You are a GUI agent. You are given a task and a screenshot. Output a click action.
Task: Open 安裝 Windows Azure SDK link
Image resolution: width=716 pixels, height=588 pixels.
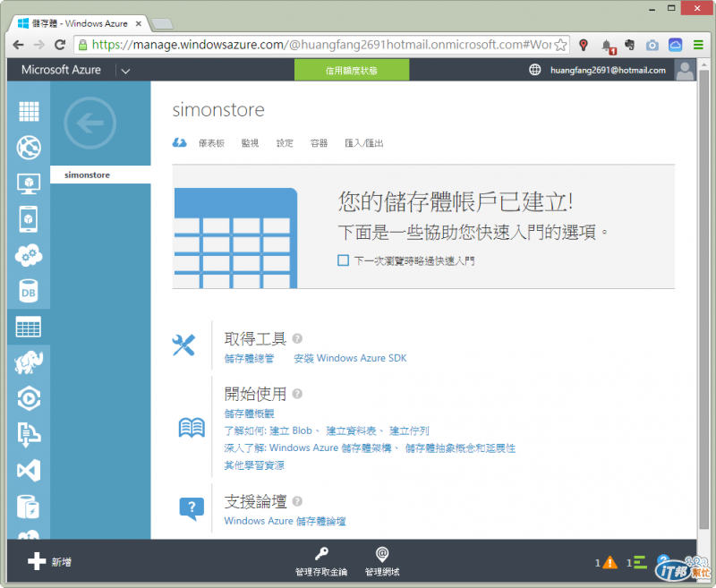click(x=350, y=358)
